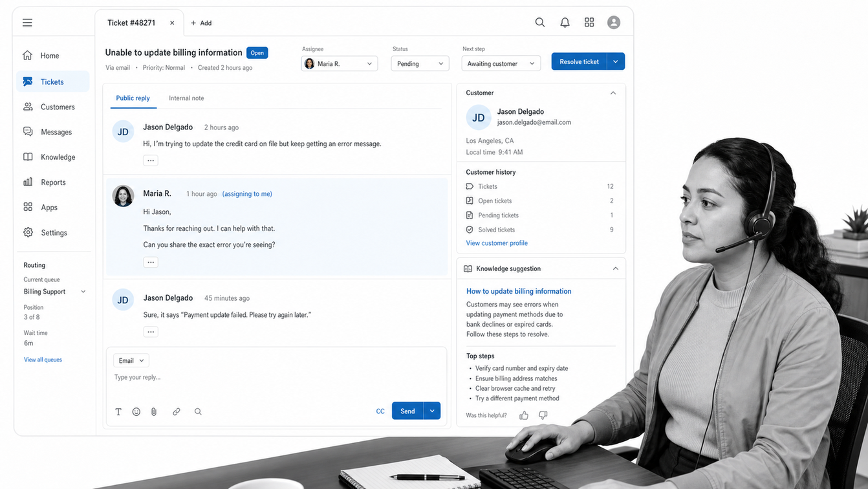Open the notifications bell
The height and width of the screenshot is (489, 868).
coord(565,23)
